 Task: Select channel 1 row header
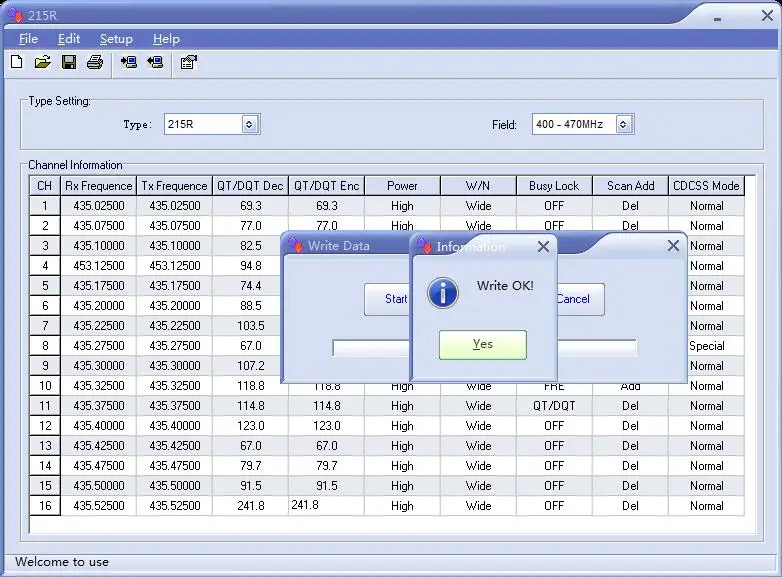tap(45, 205)
